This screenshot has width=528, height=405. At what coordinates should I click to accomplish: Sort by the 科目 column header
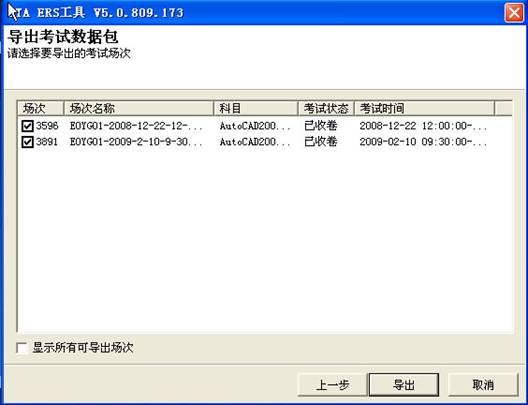point(256,108)
